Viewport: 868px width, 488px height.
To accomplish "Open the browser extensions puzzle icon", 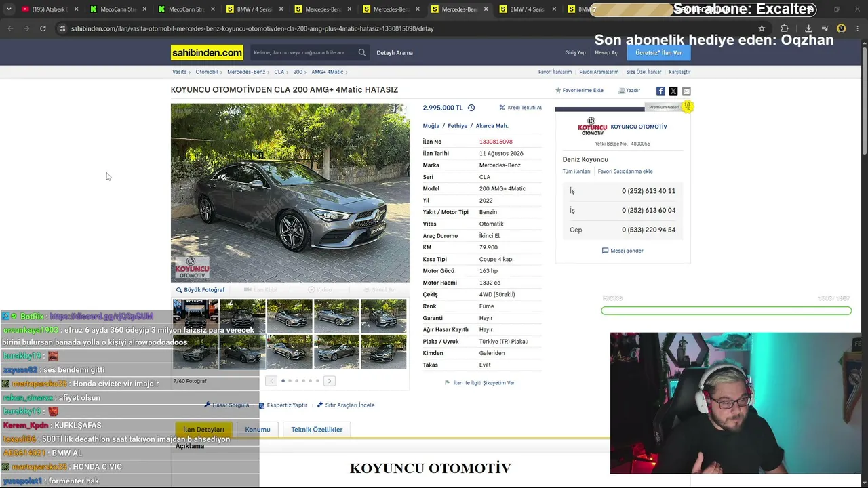I will 785,28.
